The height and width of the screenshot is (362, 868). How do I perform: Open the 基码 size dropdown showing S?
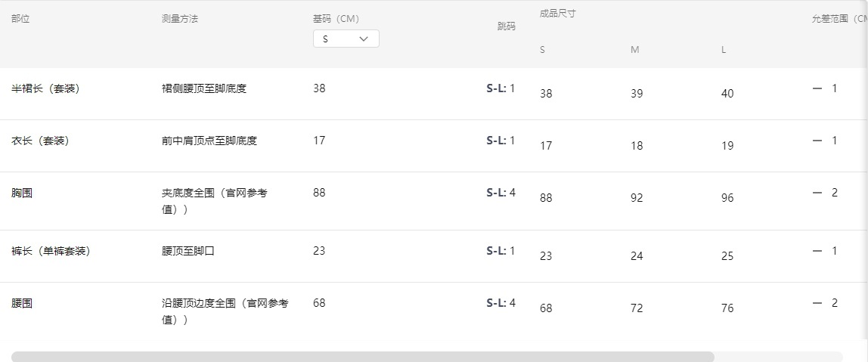tap(346, 39)
